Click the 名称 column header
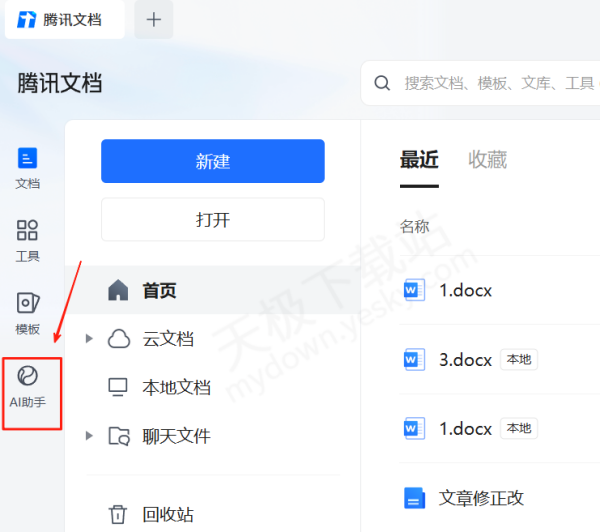Image resolution: width=600 pixels, height=532 pixels. [x=415, y=226]
